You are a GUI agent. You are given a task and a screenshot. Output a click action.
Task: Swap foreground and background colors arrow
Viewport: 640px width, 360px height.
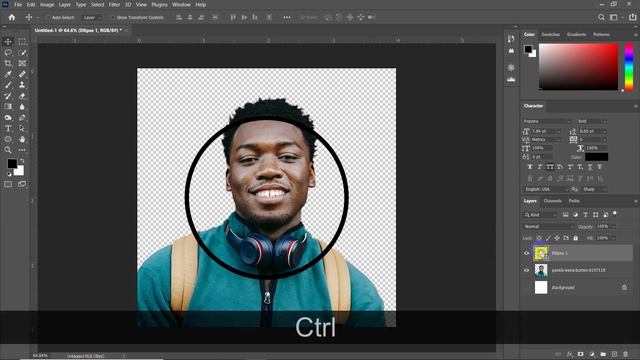coord(22,161)
